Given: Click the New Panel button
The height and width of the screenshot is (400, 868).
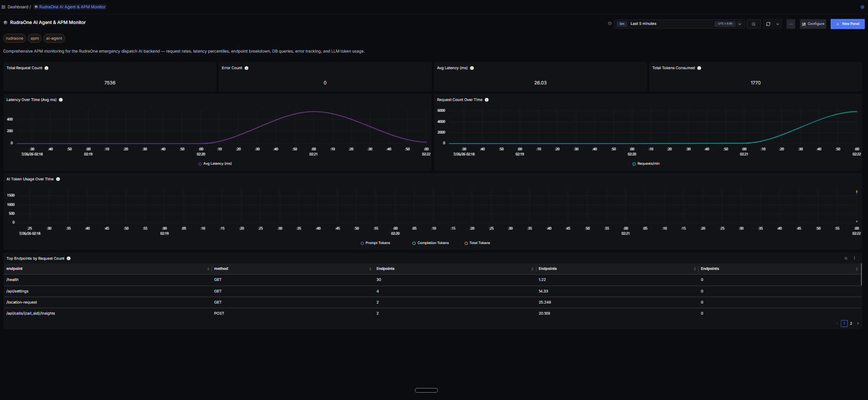Looking at the screenshot, I should (848, 24).
